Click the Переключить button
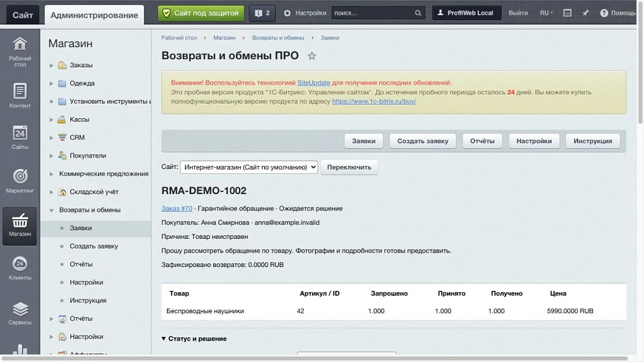 click(349, 167)
